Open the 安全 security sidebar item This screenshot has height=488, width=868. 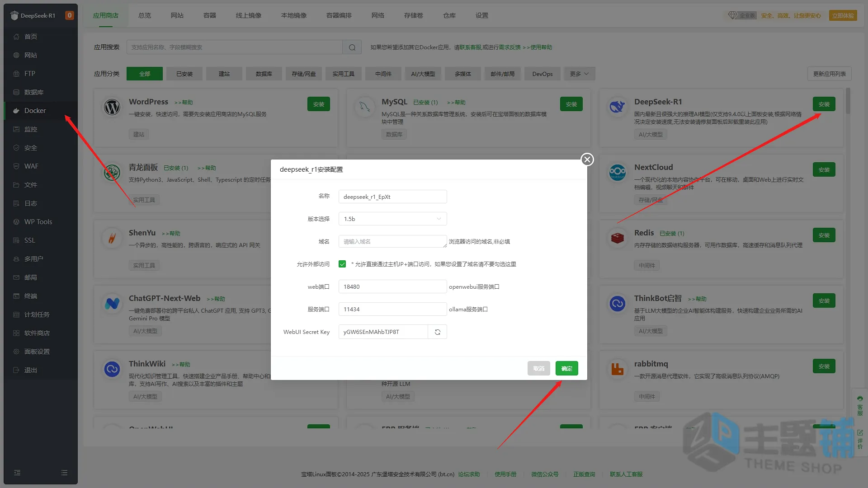click(41, 148)
